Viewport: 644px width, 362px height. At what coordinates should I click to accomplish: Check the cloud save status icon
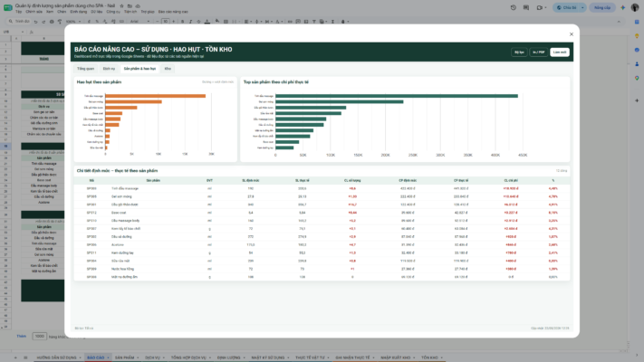click(x=138, y=6)
